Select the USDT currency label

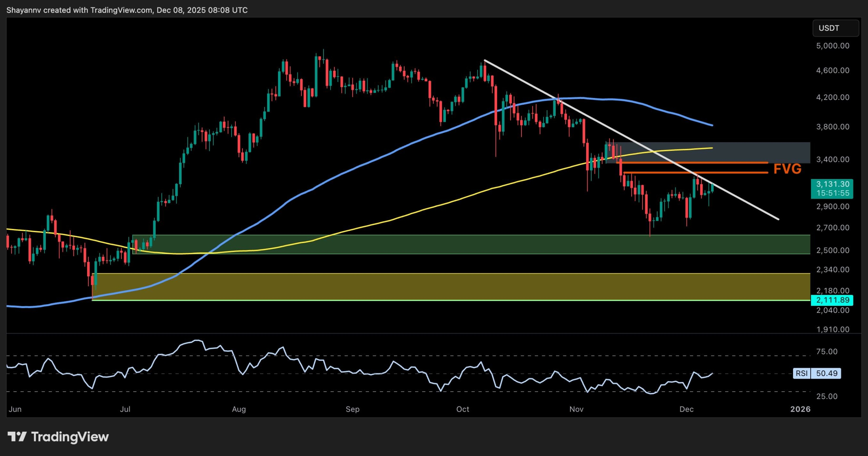pyautogui.click(x=835, y=28)
